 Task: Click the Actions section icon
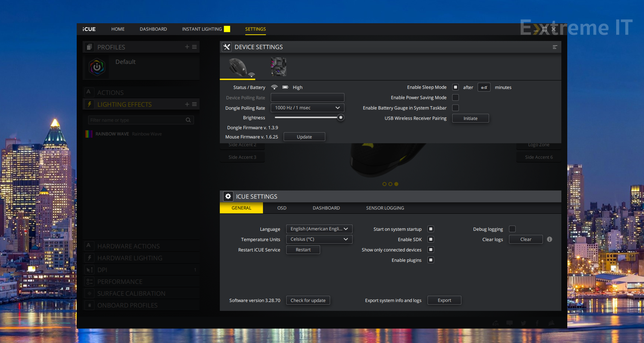click(89, 92)
